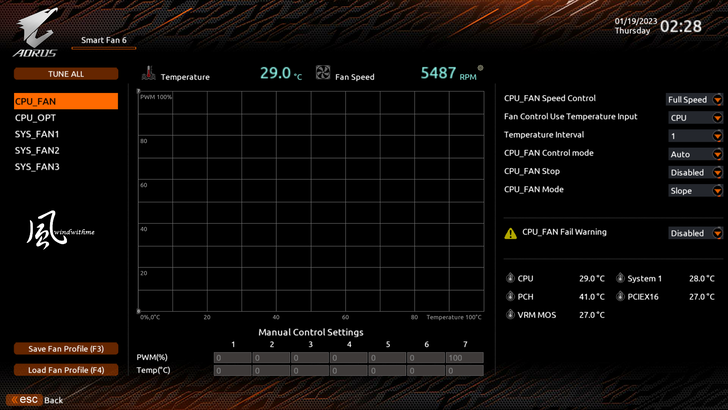
Task: Open the Temperature Interval dropdown
Action: (696, 136)
